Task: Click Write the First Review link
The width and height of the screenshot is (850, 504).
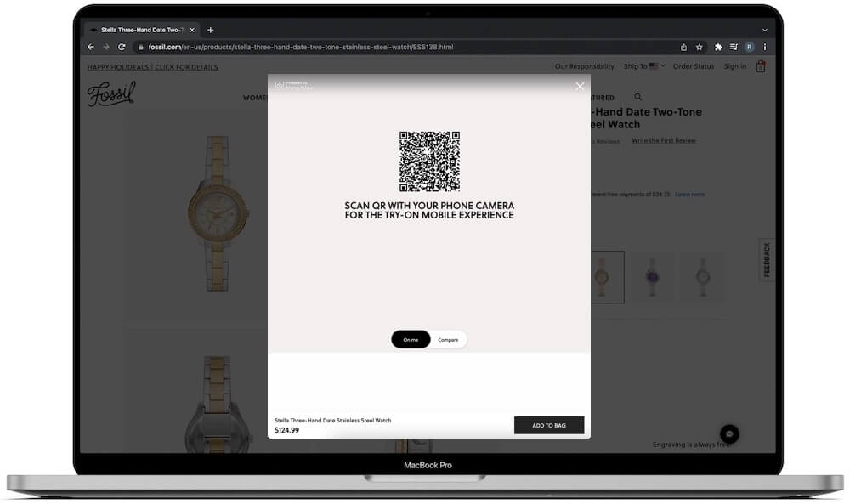Action: pos(664,141)
